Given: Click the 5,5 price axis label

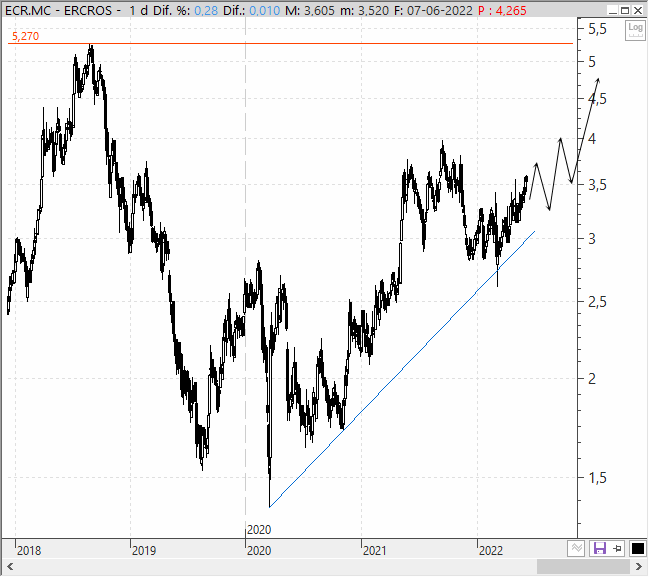Looking at the screenshot, I should (x=597, y=29).
